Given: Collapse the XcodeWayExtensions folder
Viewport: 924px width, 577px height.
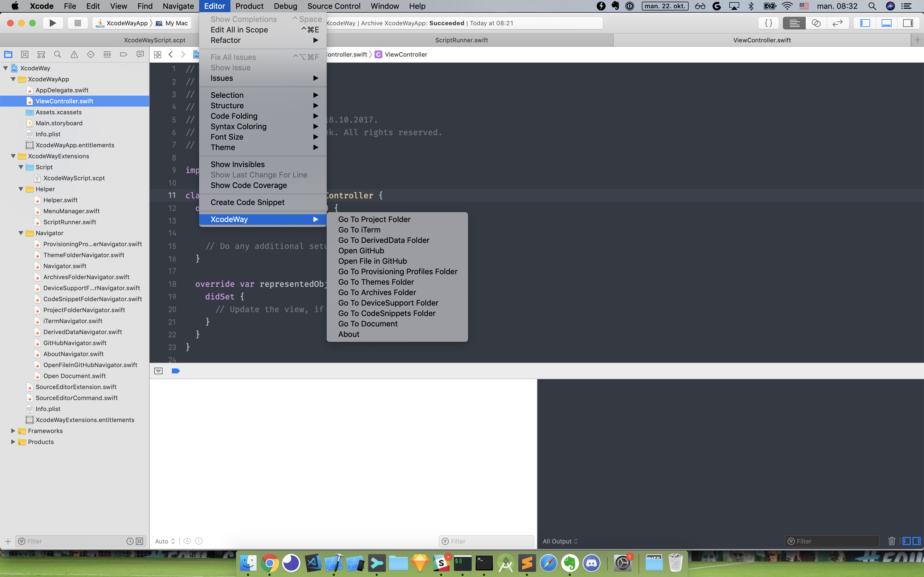Looking at the screenshot, I should 13,156.
